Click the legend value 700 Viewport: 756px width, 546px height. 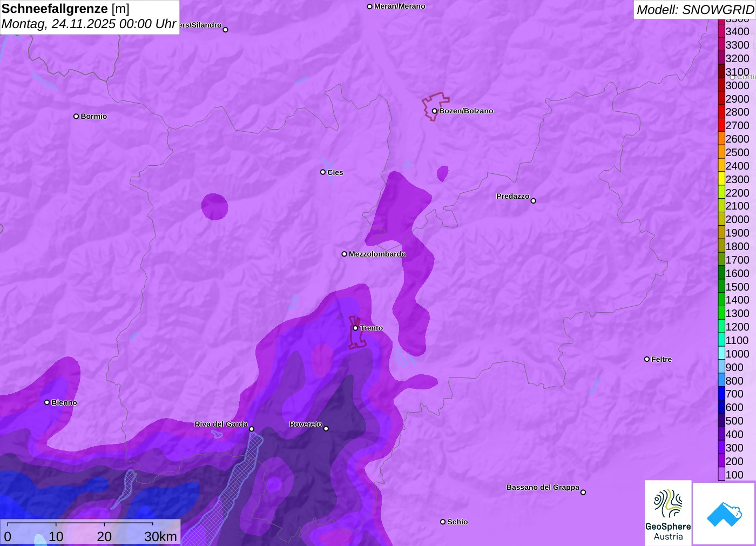tap(734, 394)
